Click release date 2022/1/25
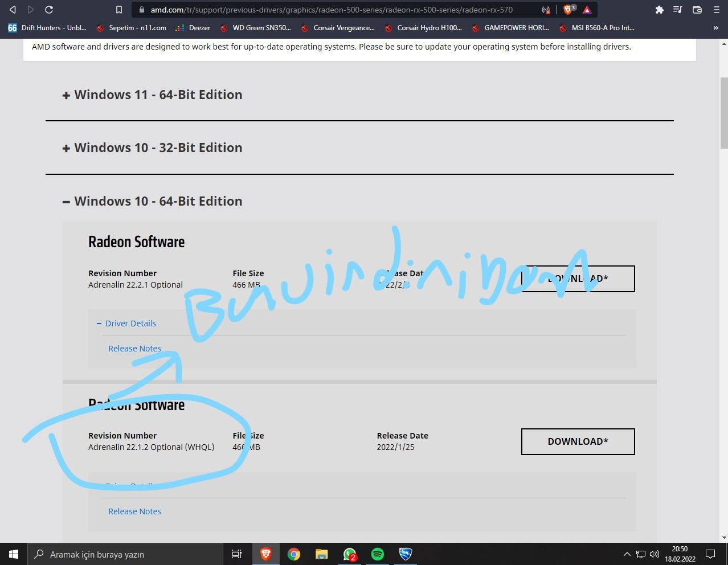The width and height of the screenshot is (728, 565). 395,447
